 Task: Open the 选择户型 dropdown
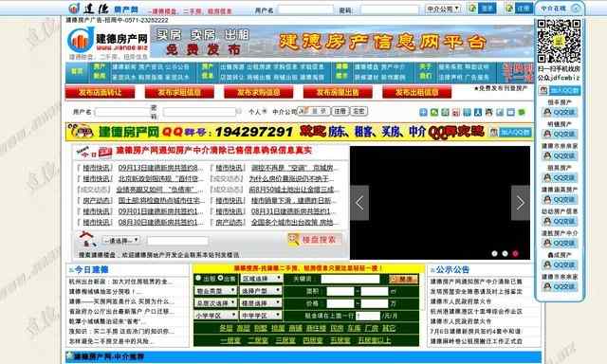pos(262,291)
